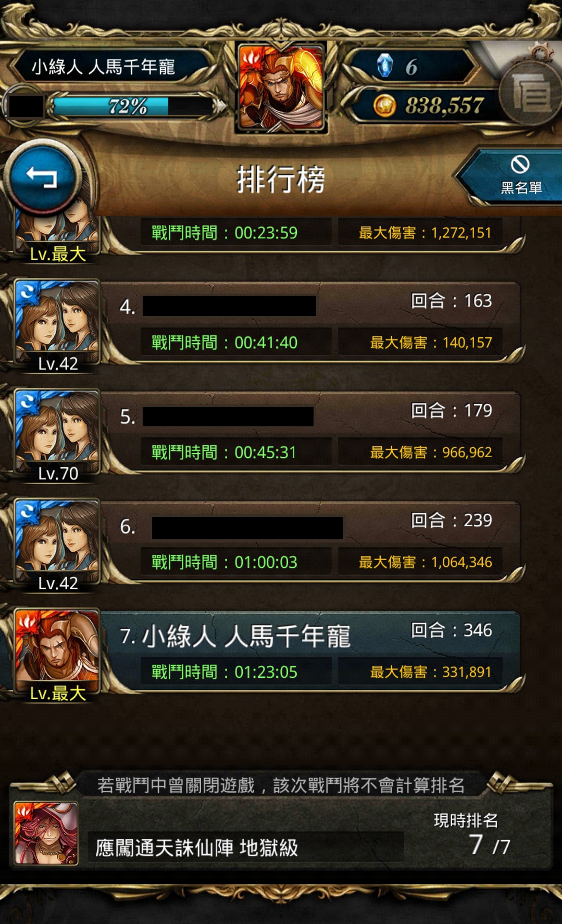The image size is (562, 924).
Task: Tap rank 7 hero portrait icon
Action: point(57,655)
